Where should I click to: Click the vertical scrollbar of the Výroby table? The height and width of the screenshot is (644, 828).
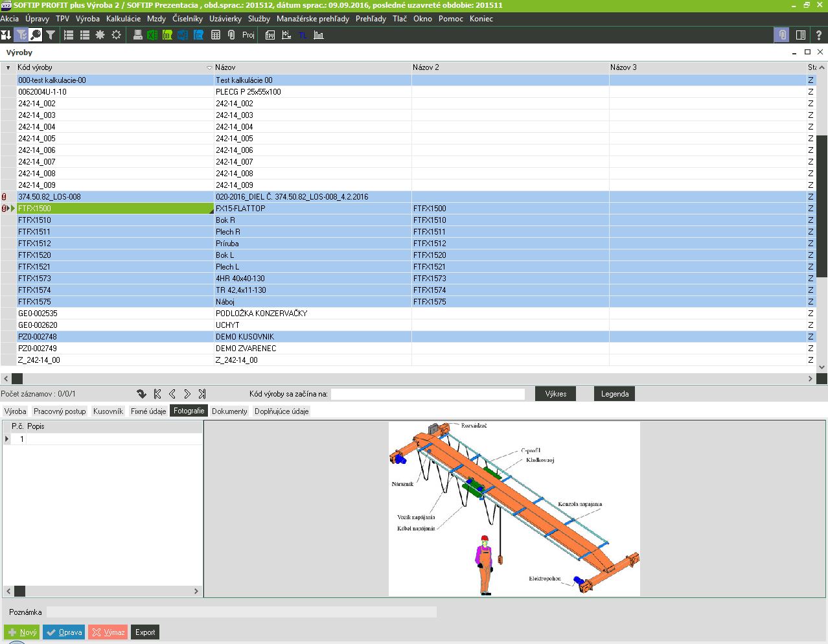click(x=822, y=207)
